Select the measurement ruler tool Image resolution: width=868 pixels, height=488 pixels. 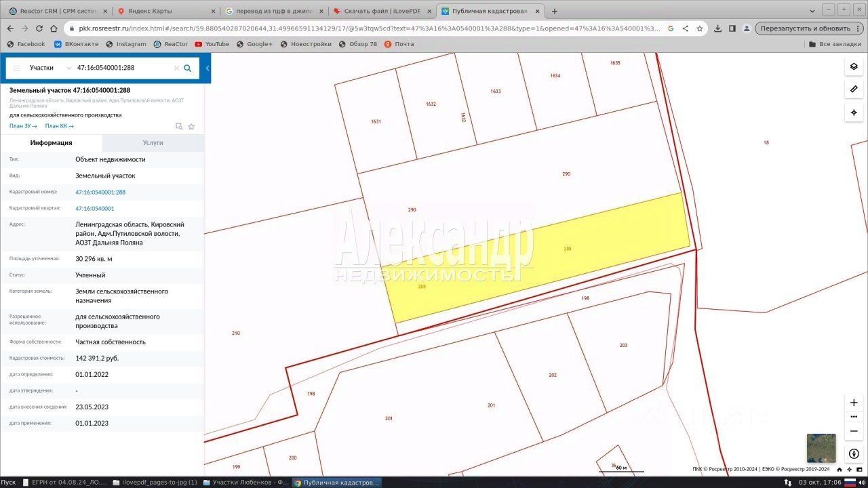[x=853, y=89]
